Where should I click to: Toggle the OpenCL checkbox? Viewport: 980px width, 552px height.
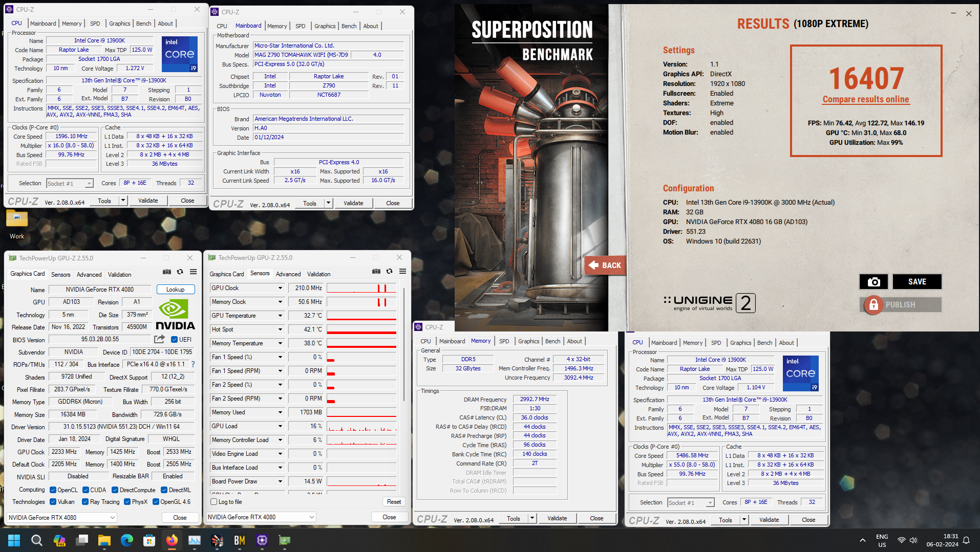click(x=53, y=490)
